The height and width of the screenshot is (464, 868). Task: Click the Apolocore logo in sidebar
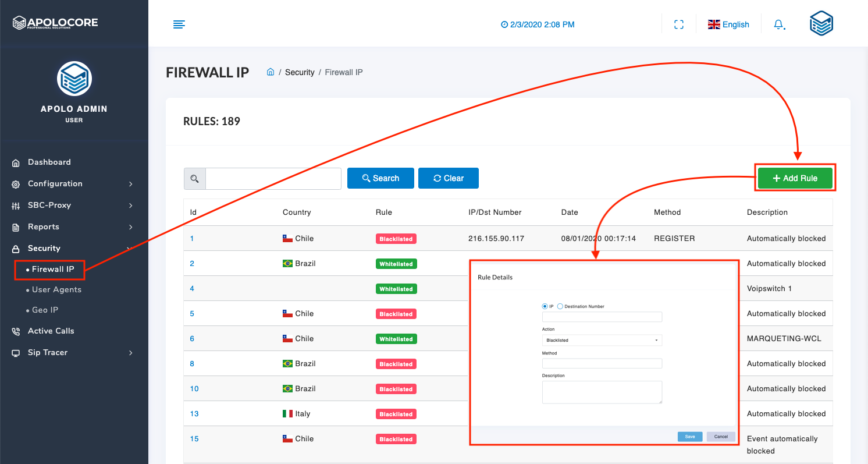(x=56, y=23)
